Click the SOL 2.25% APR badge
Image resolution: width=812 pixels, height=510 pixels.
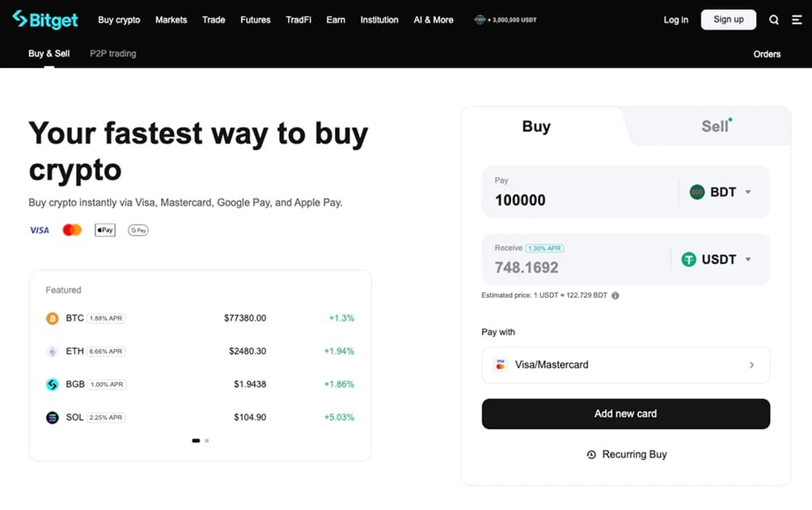pyautogui.click(x=106, y=417)
